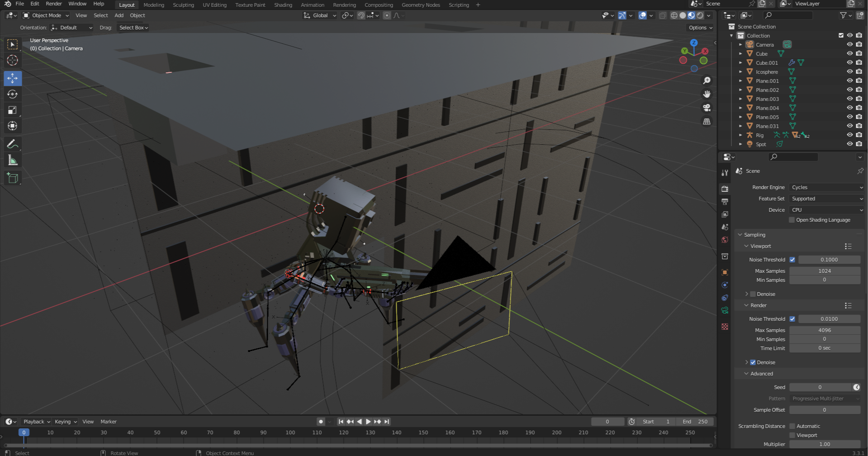Choose the Annotate tool
Image resolution: width=868 pixels, height=456 pixels.
click(x=12, y=144)
